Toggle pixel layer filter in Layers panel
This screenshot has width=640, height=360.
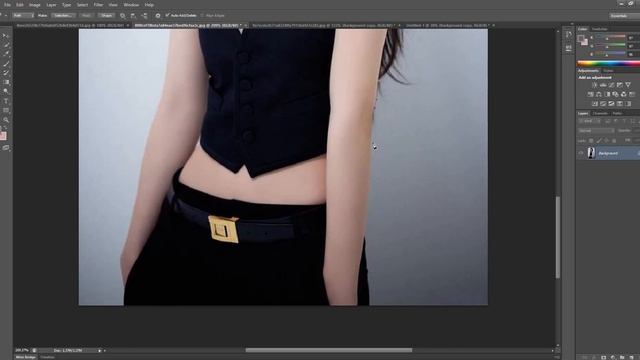(x=608, y=121)
